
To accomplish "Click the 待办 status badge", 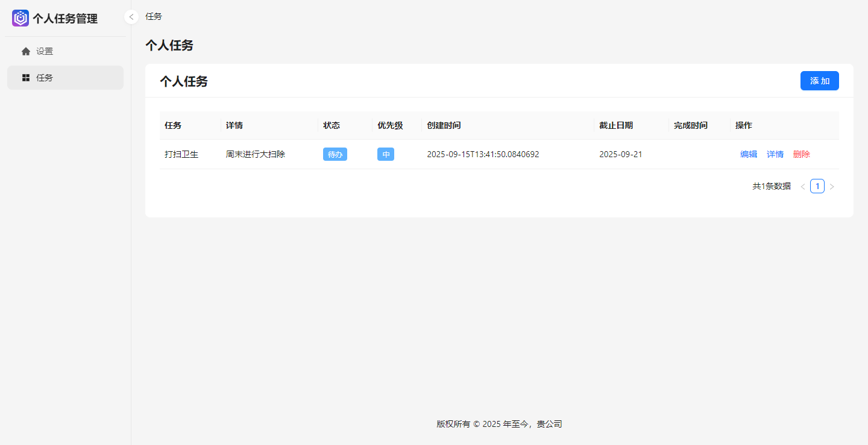I will pos(335,154).
